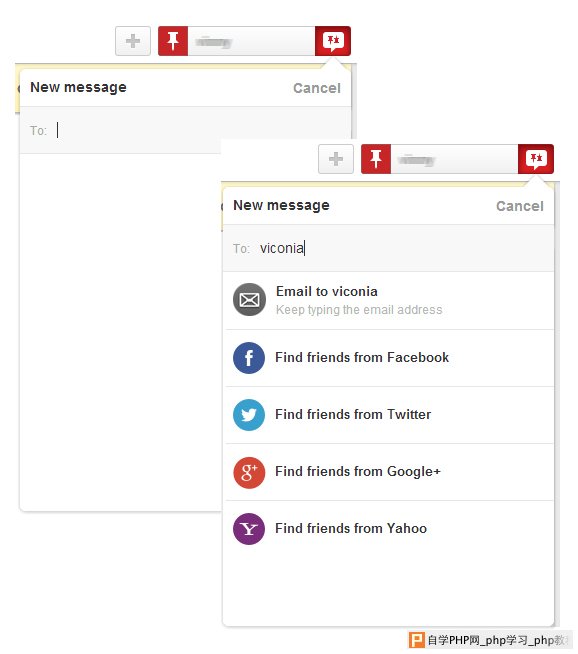Viewport: 578px width, 654px height.
Task: Click the purple Yahoo icon
Action: tap(249, 529)
